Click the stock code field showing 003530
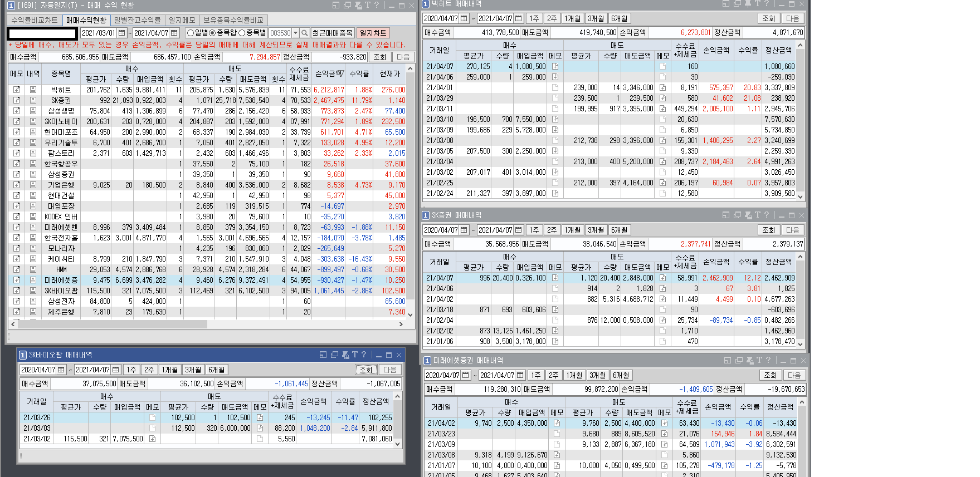The image size is (980, 477). tap(280, 33)
